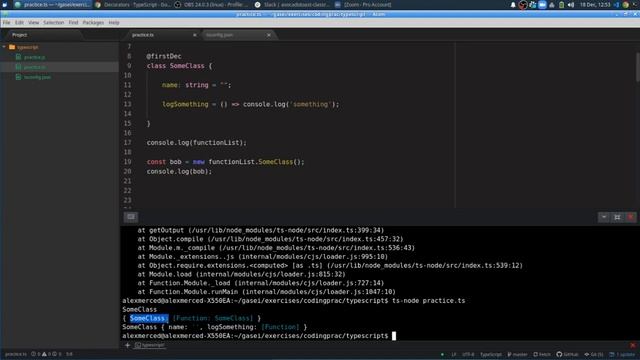640x360 pixels.
Task: Close the terminal with red X
Action: tap(631, 217)
